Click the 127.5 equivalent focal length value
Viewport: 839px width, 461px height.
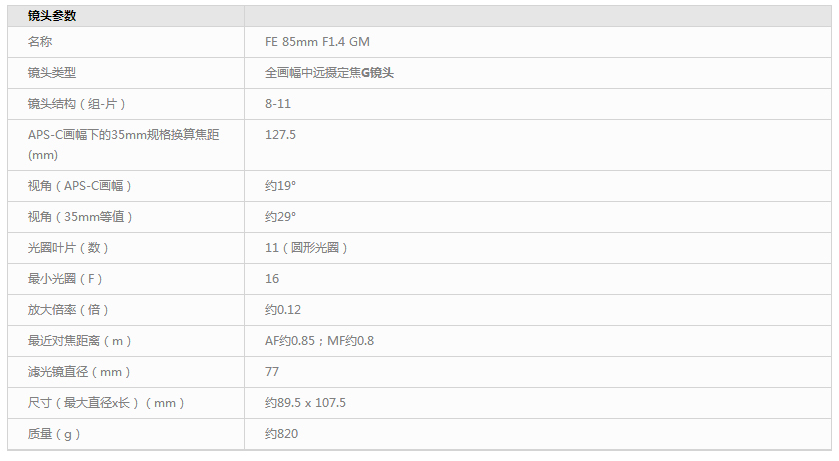coord(280,135)
